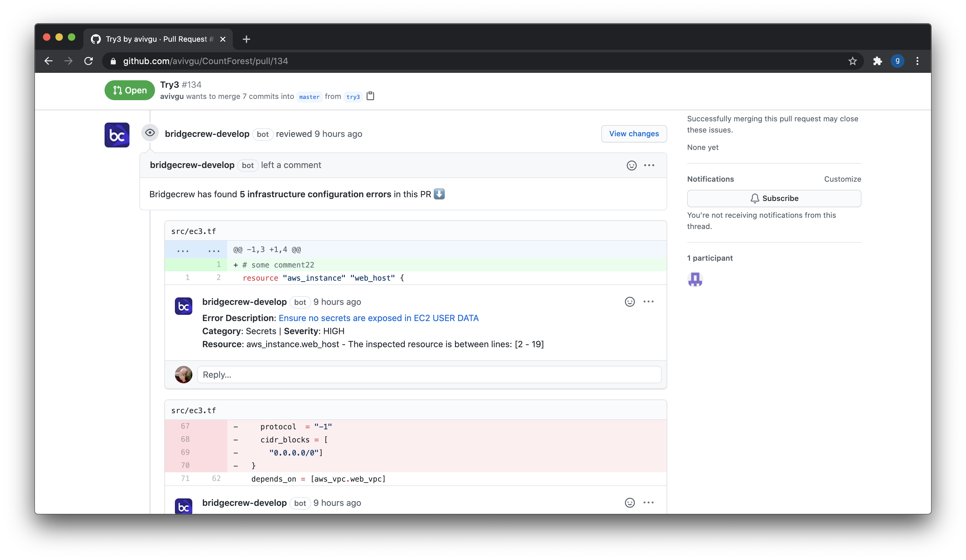The image size is (966, 560).
Task: Open kebab menu on EC2 USER DATA comment
Action: click(x=648, y=302)
